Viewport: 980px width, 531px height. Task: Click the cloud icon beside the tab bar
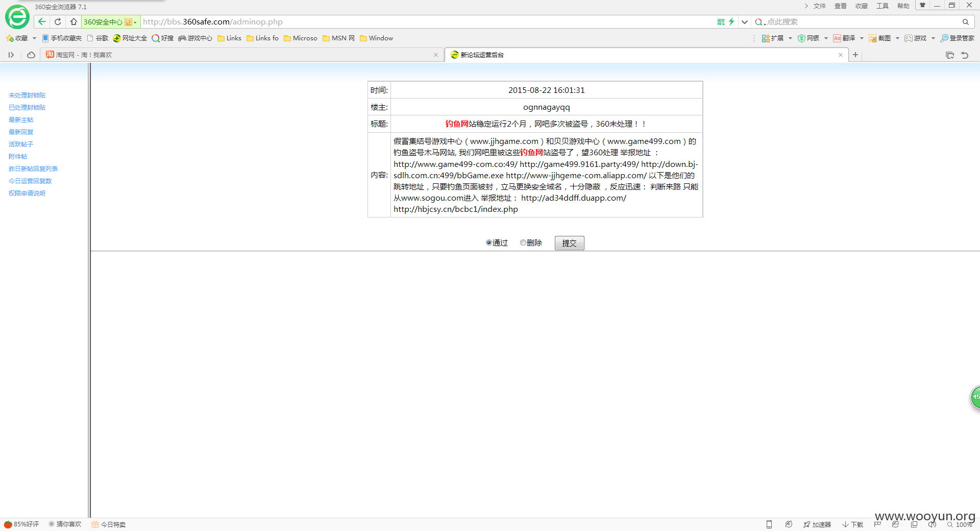(x=31, y=55)
